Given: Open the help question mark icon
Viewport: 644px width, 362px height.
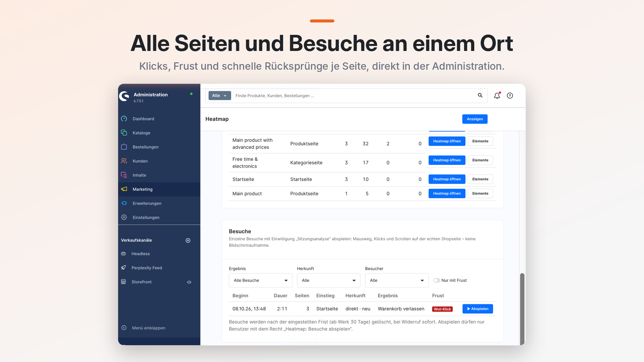Looking at the screenshot, I should point(510,96).
